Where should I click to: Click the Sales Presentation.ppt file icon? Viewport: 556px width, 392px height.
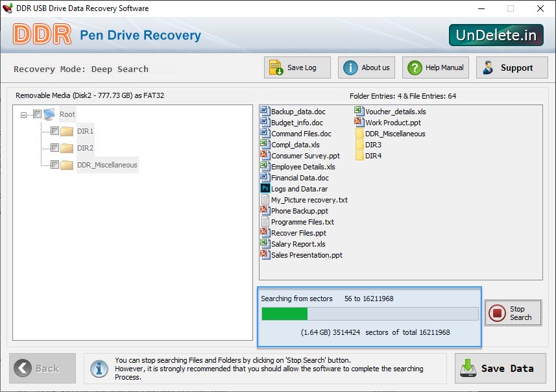point(265,254)
